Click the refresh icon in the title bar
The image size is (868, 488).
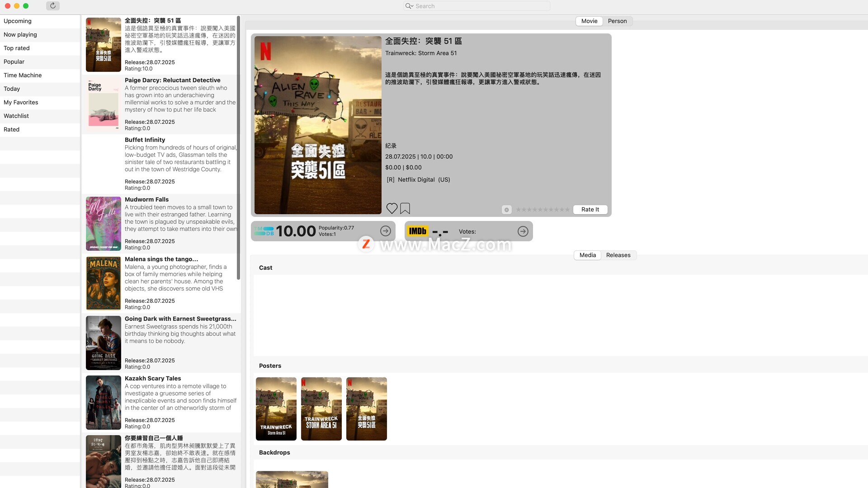[x=53, y=6]
